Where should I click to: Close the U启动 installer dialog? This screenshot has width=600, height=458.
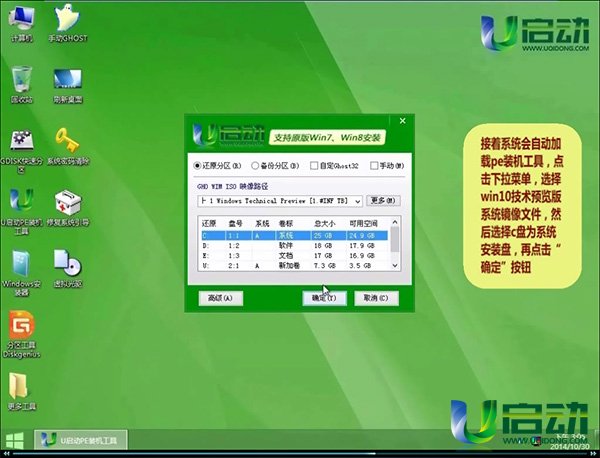(403, 121)
